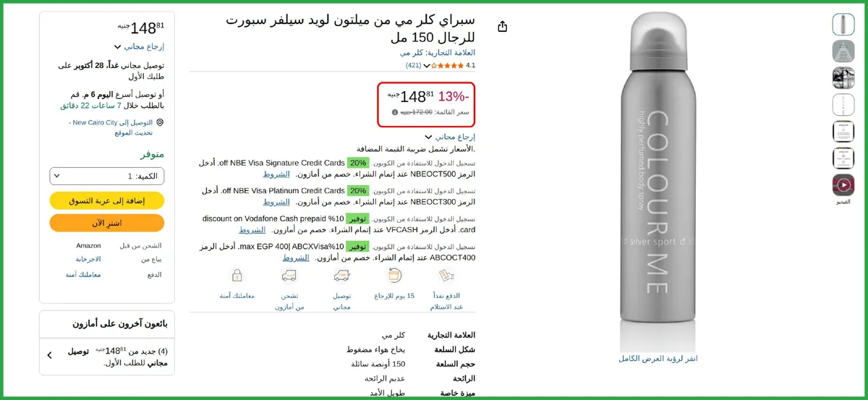
Task: Click the 20% badge for NBE Visa Signature
Action: [358, 163]
